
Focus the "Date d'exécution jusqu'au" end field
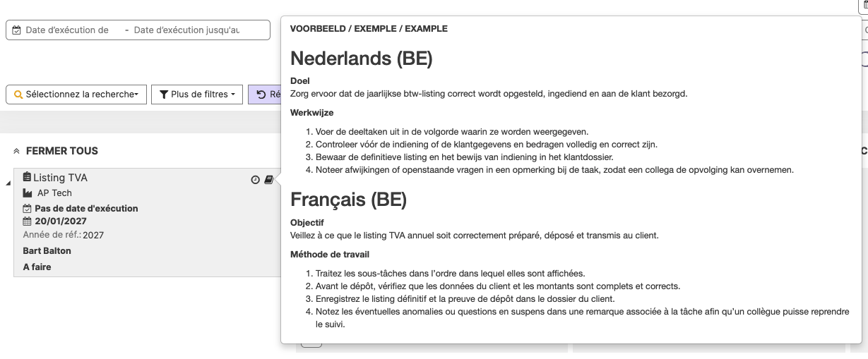click(186, 30)
